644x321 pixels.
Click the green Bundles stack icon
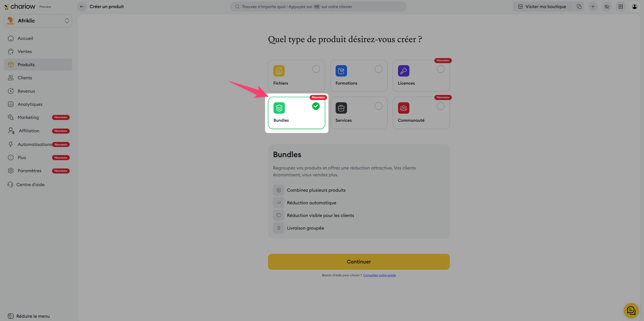point(279,108)
